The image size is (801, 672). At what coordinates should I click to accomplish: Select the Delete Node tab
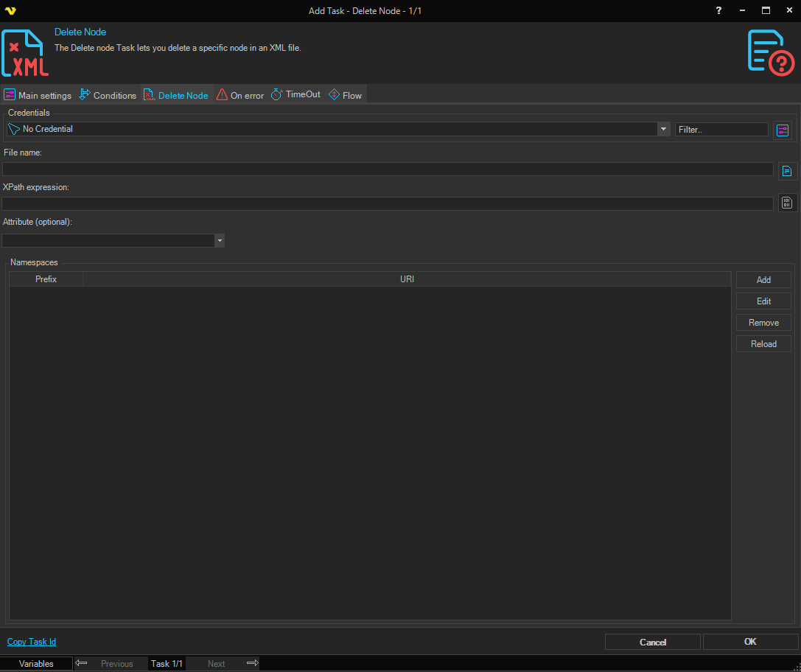coord(176,95)
